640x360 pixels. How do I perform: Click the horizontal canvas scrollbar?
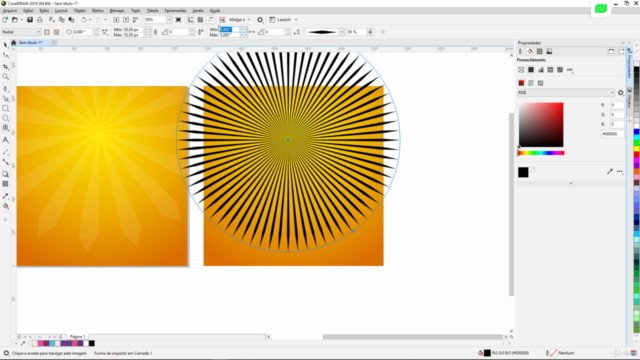412,337
